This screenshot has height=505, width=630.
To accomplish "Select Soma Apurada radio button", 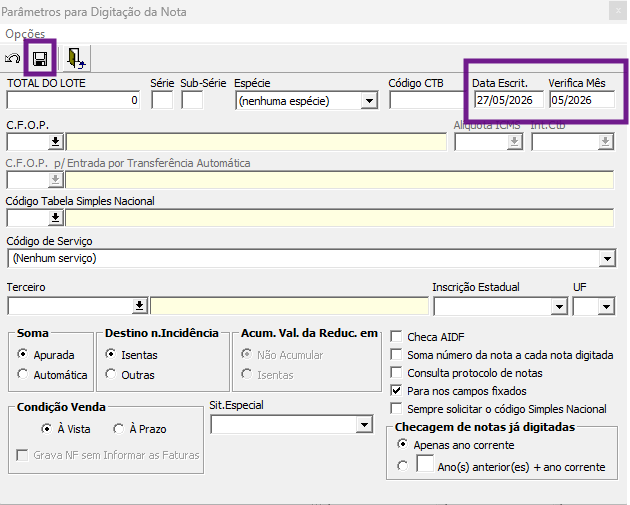I will tap(23, 354).
